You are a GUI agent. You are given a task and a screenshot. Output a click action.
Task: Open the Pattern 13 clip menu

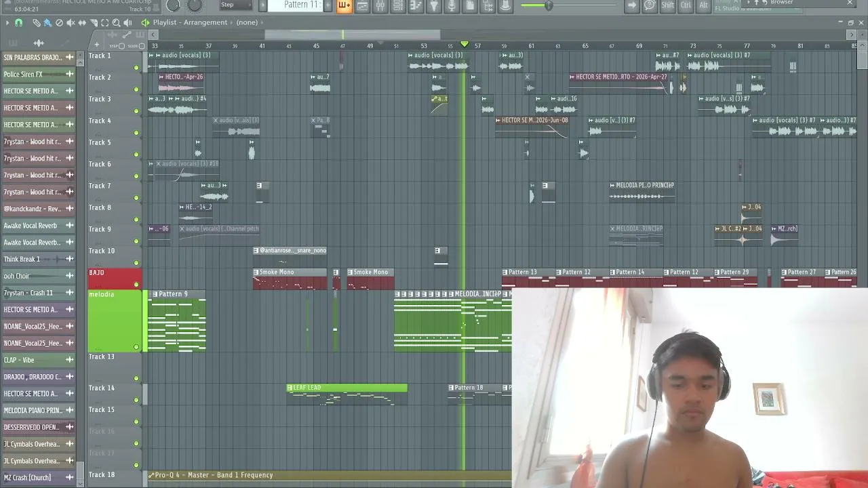505,272
